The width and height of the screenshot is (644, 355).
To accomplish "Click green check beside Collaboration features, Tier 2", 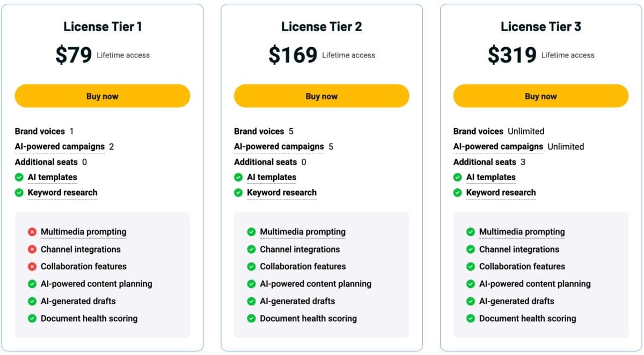I will [x=251, y=267].
